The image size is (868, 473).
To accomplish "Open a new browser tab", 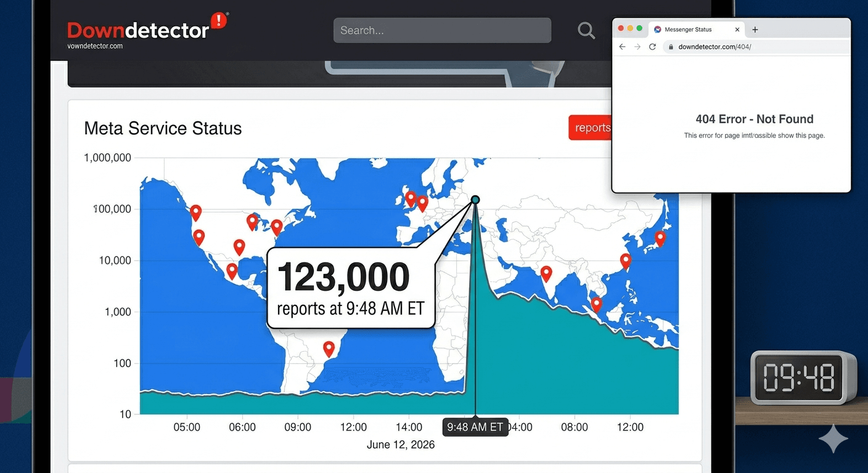I will [x=755, y=30].
